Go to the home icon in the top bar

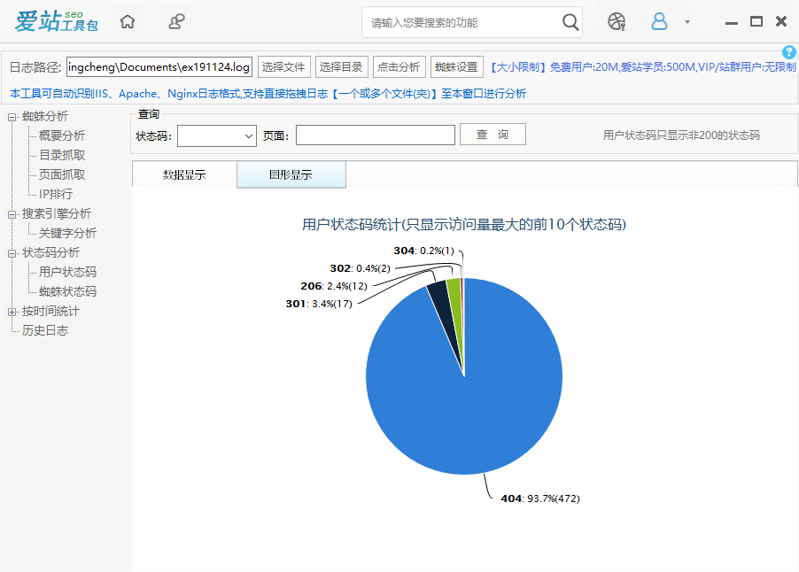coord(127,21)
